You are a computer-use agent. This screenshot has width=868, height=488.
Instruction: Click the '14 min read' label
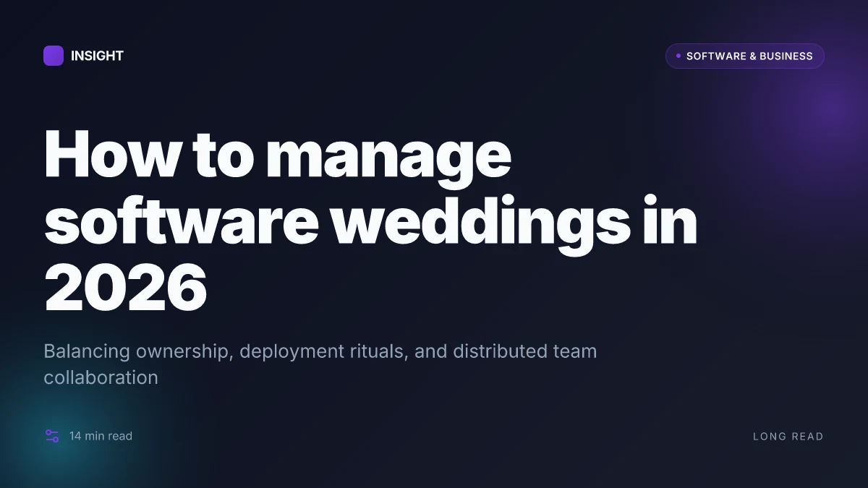click(x=101, y=436)
